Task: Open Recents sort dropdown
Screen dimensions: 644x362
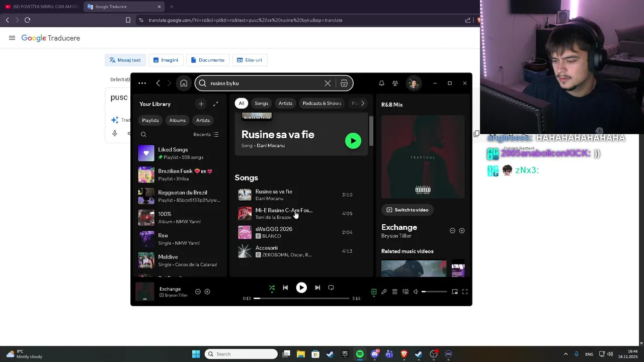Action: coord(206,135)
